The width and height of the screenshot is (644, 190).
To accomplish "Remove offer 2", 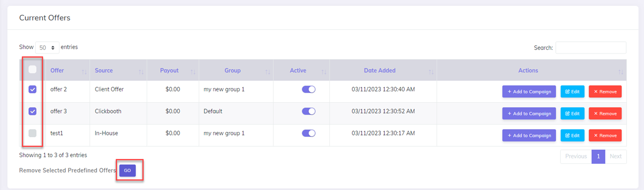I will click(x=605, y=92).
